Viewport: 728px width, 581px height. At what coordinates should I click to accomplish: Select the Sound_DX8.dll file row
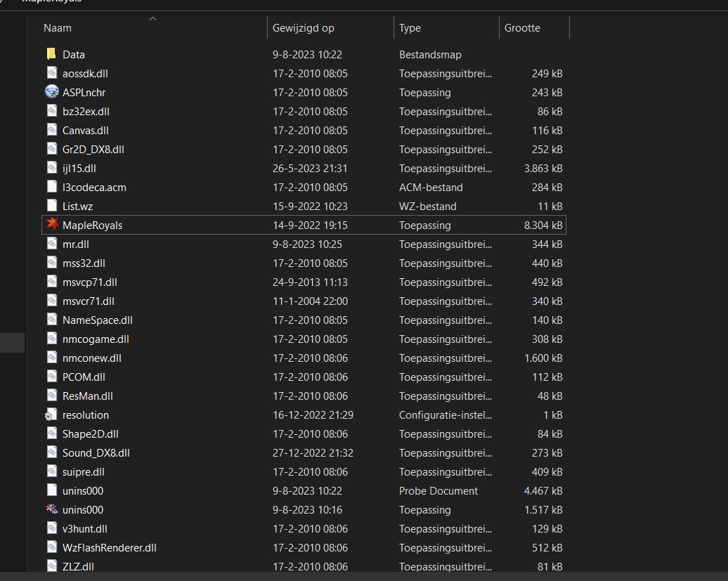96,452
